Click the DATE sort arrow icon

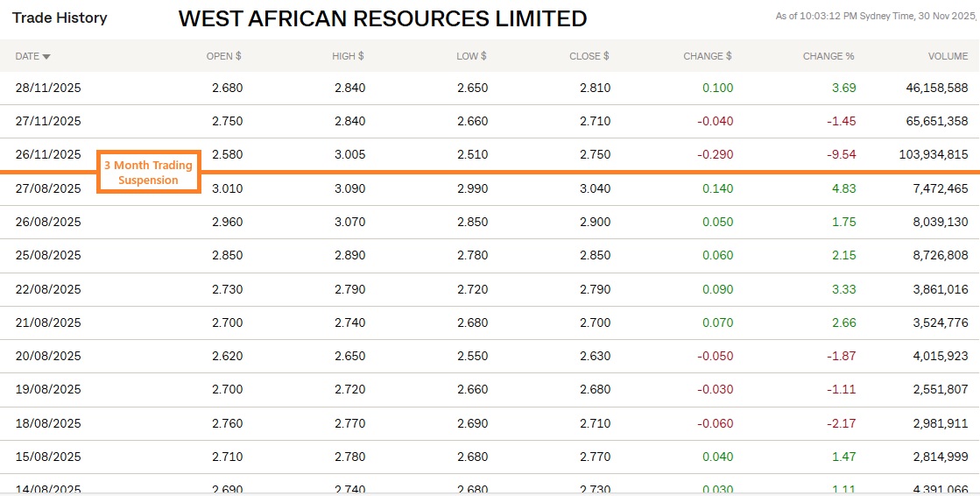46,57
